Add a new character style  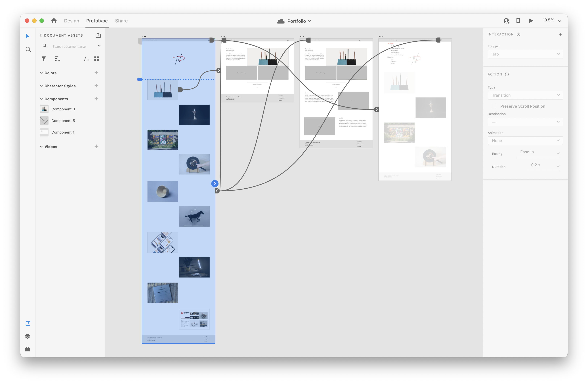tap(96, 86)
